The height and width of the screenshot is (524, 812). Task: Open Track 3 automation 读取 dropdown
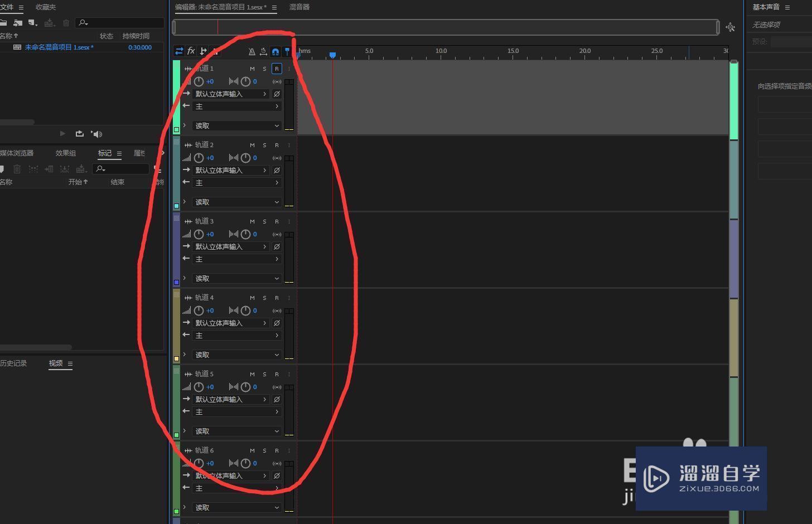(236, 279)
